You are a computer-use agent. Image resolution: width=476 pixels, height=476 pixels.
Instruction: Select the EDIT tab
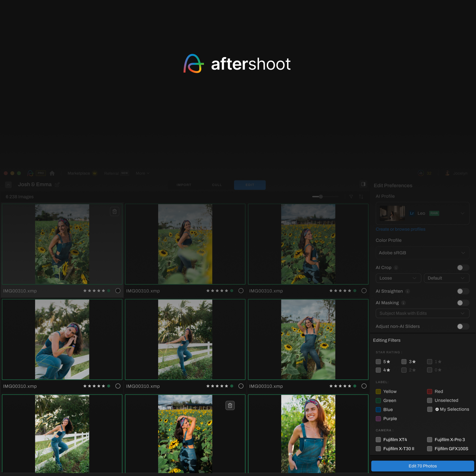pyautogui.click(x=250, y=185)
